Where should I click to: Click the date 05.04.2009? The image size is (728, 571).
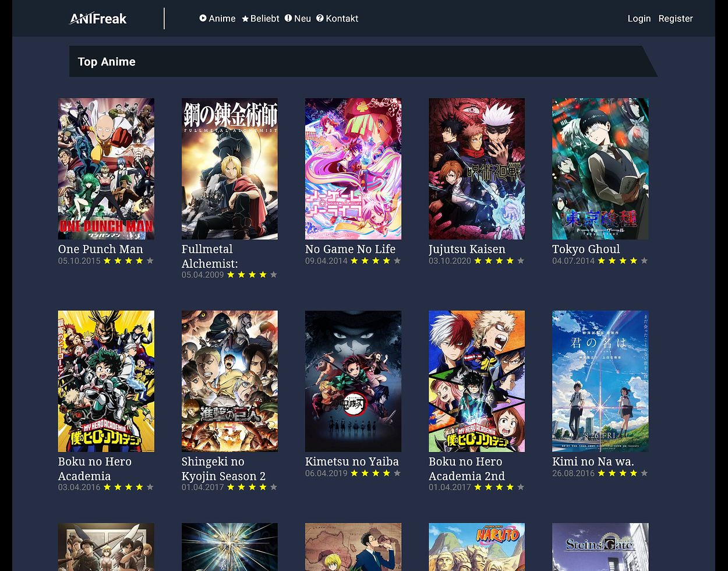[x=203, y=275]
